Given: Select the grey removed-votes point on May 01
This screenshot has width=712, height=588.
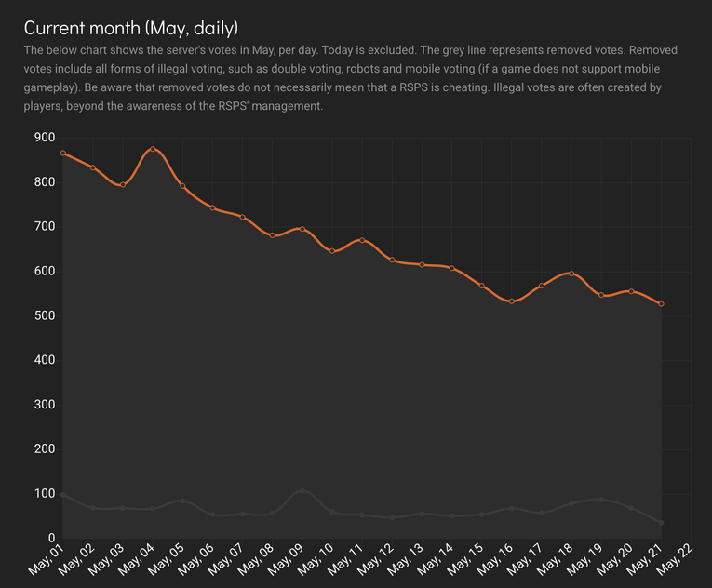Looking at the screenshot, I should pos(62,495).
